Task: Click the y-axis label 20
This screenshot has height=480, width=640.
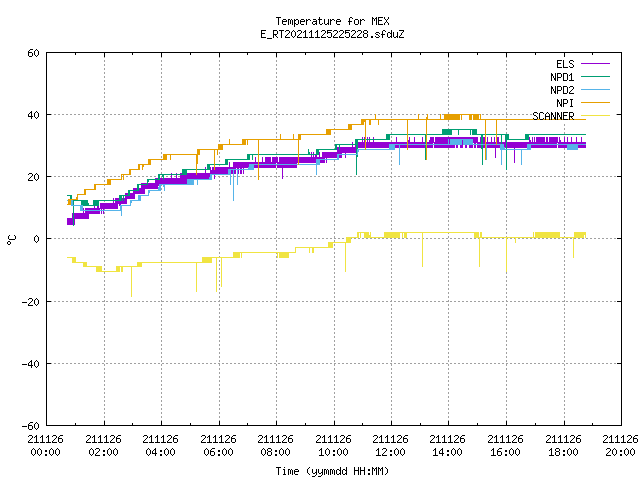Action: tap(33, 177)
